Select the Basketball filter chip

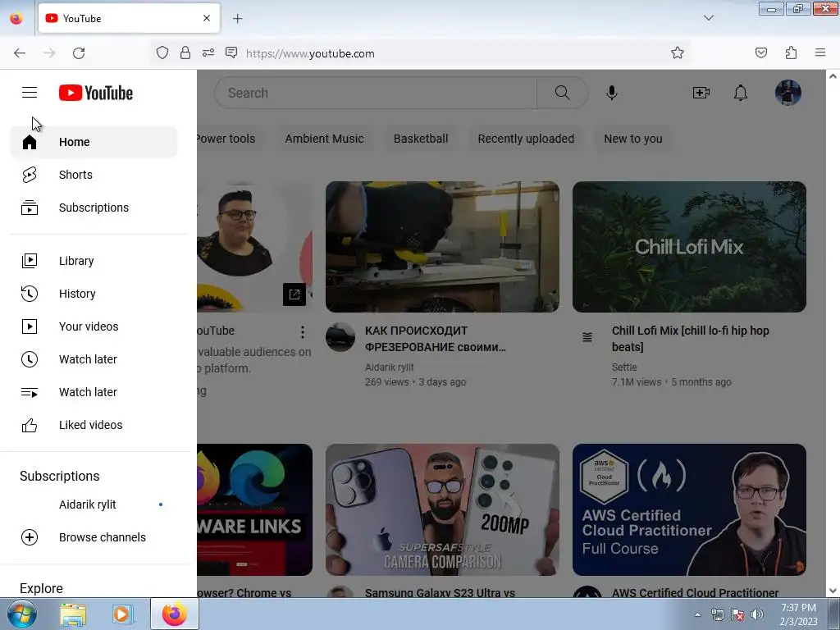(x=421, y=139)
